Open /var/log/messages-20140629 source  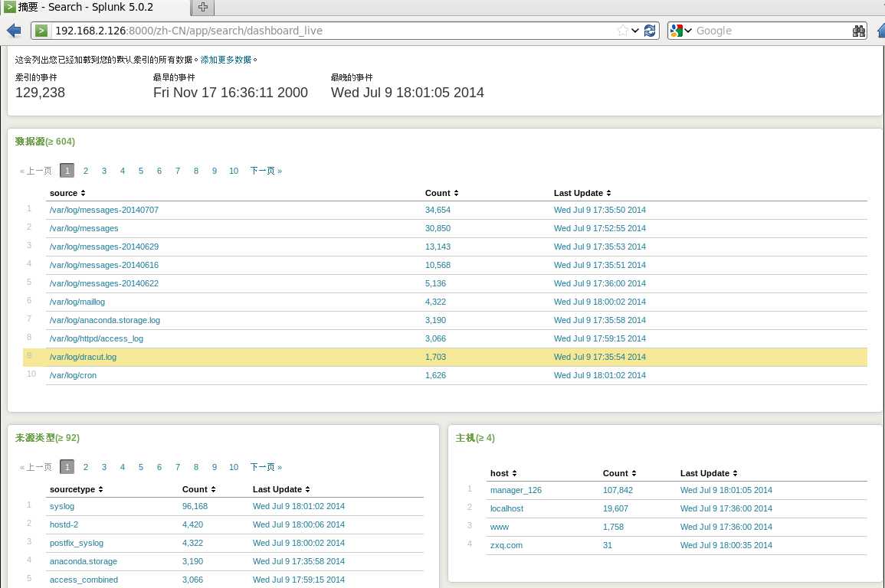[104, 247]
